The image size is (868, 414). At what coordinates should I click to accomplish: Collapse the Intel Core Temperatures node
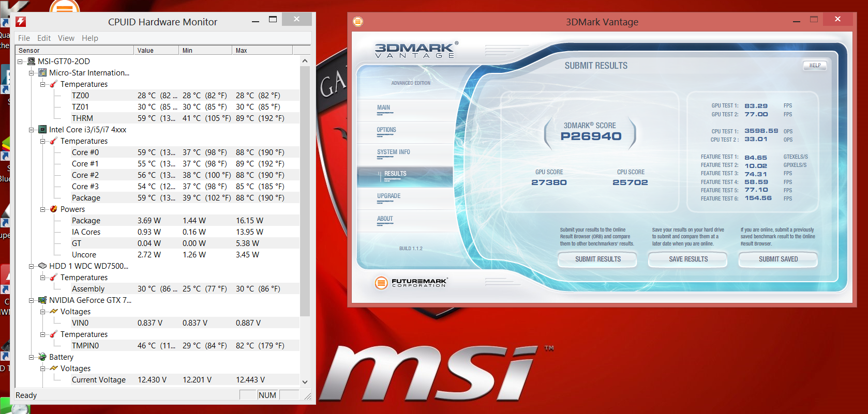[43, 141]
